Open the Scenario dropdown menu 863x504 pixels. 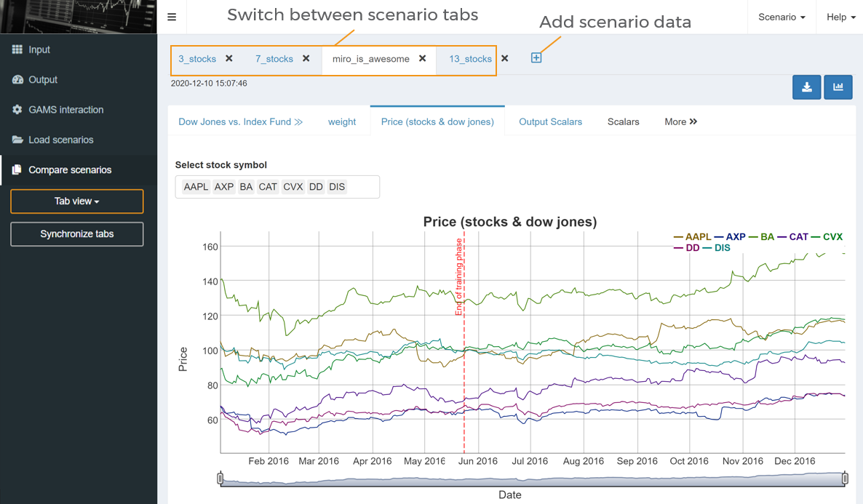tap(782, 17)
